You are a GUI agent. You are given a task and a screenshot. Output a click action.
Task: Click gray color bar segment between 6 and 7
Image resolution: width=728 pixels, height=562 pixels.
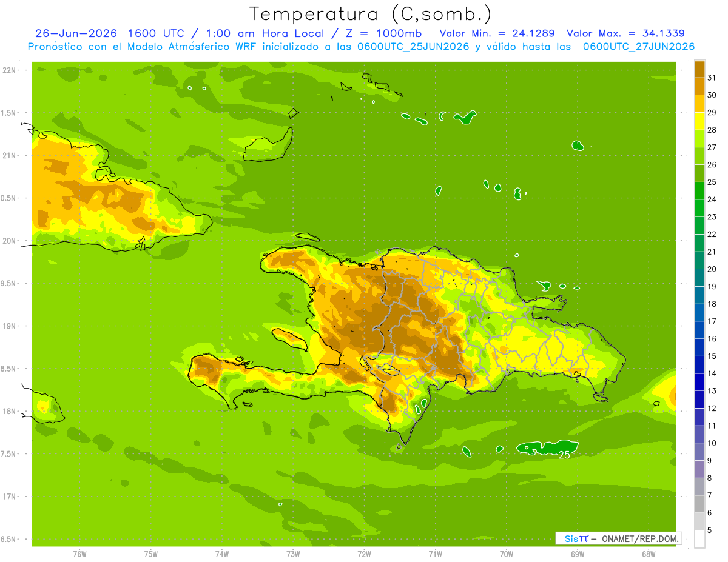pyautogui.click(x=699, y=504)
